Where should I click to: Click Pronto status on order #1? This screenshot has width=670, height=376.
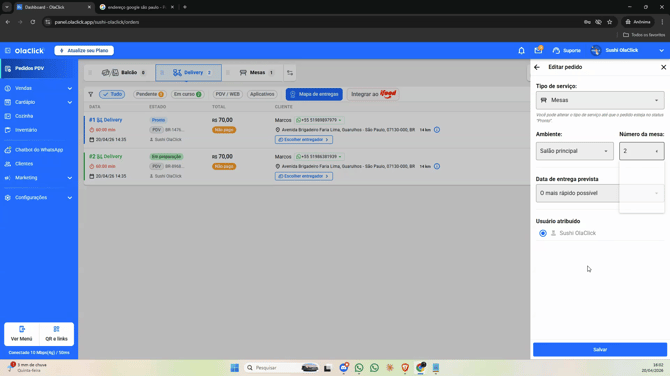159,120
